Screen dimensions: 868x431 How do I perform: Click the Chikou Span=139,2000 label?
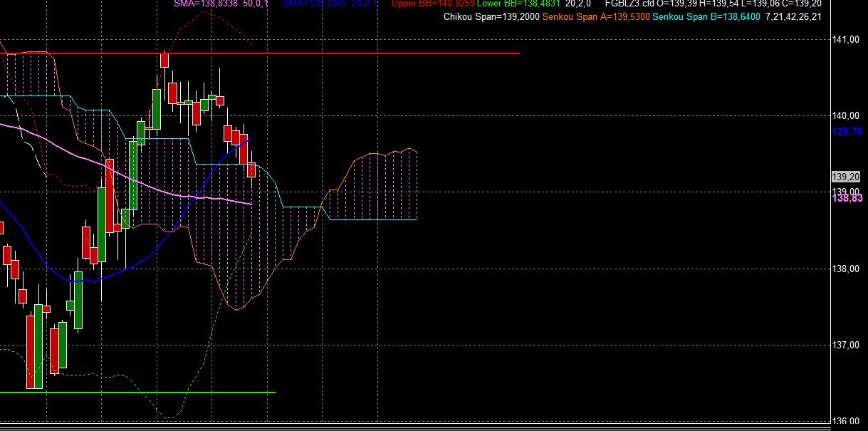[x=491, y=16]
